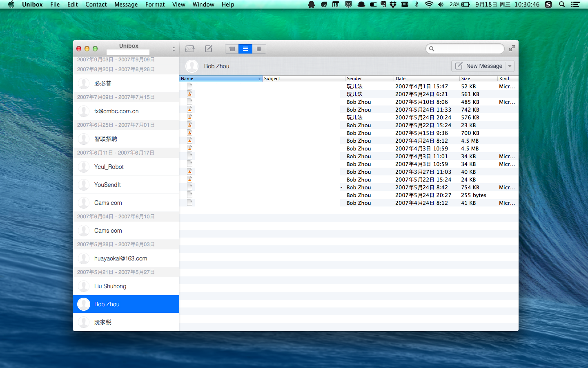Click the avatar icon next to YouSendIt
Screen dimensions: 588x368
[84, 185]
